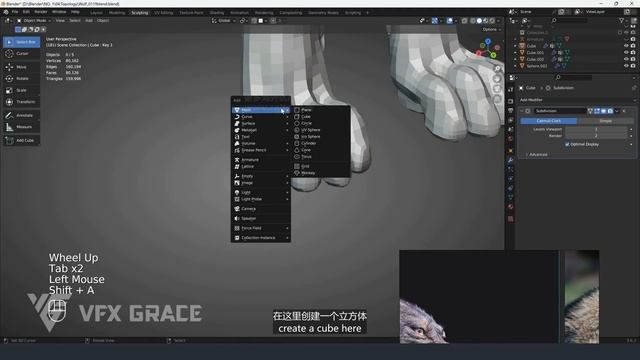Screen dimensions: 640x360
Task: Open the Global transform orientation dropdown
Action: coord(224,20)
